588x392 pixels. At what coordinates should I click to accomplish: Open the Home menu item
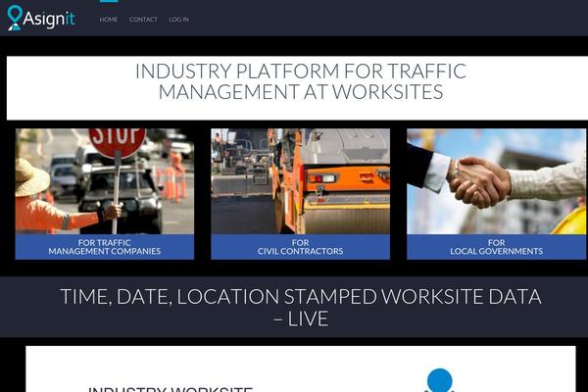(109, 20)
